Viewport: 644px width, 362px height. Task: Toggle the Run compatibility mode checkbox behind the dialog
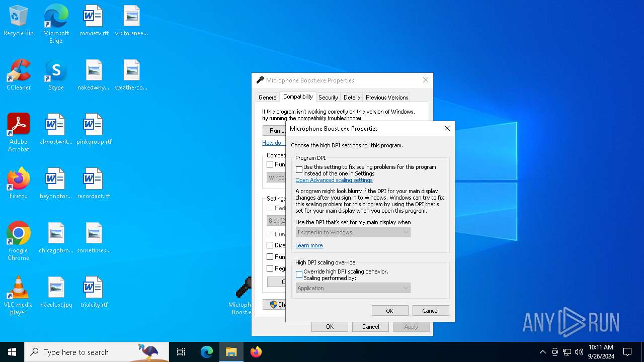[270, 164]
